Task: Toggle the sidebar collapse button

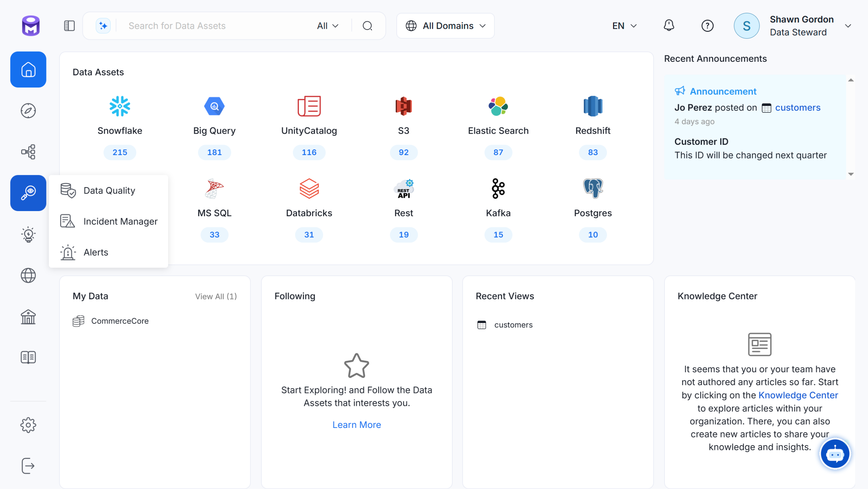Action: (69, 26)
